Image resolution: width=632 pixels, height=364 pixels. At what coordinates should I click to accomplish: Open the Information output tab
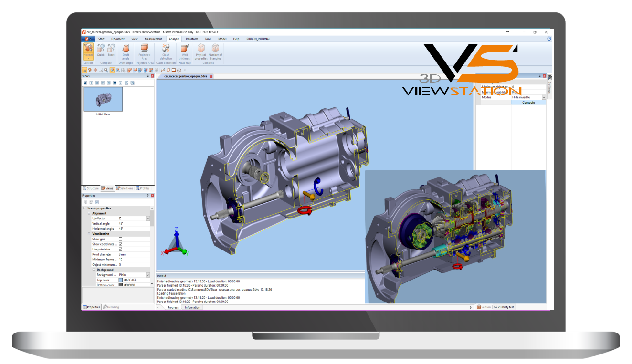pos(192,308)
